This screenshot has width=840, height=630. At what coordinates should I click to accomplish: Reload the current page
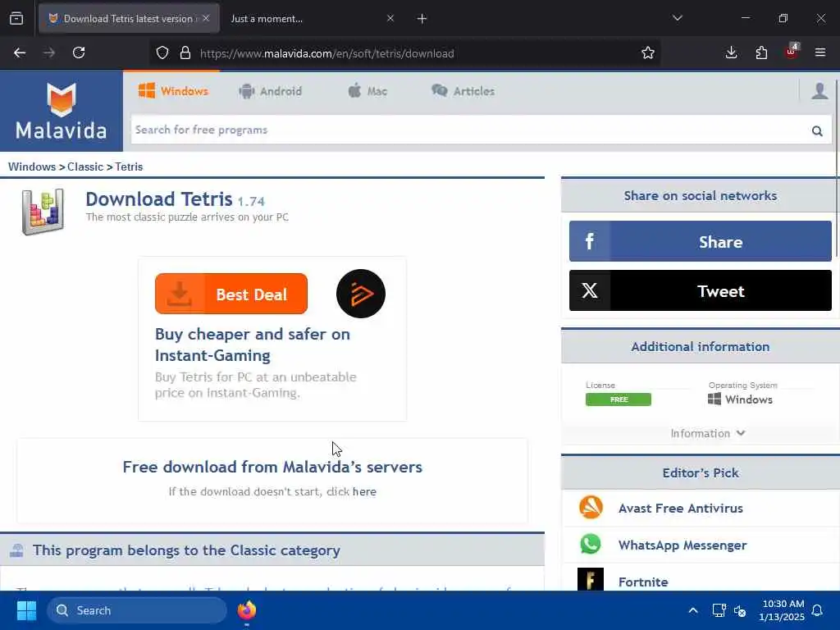(79, 53)
